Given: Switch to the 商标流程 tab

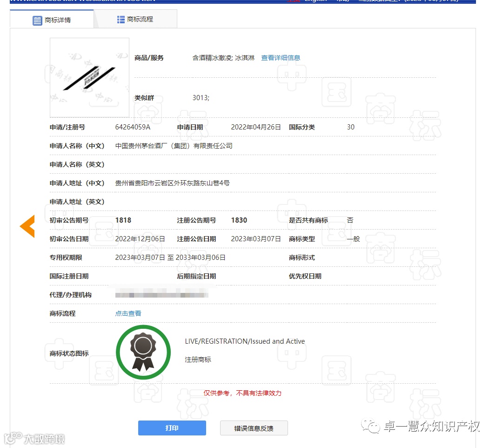Looking at the screenshot, I should pos(135,19).
